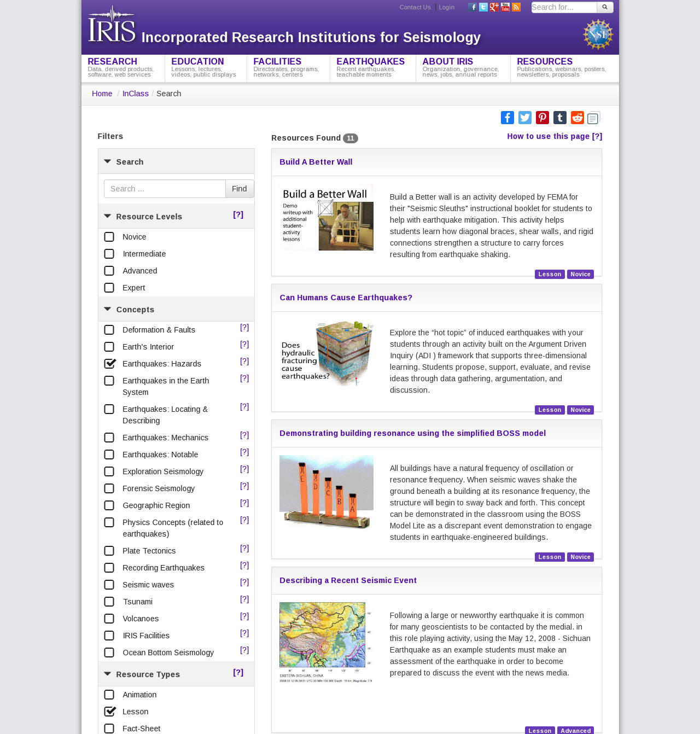
Task: Click the Pinterest share icon
Action: coord(542,118)
